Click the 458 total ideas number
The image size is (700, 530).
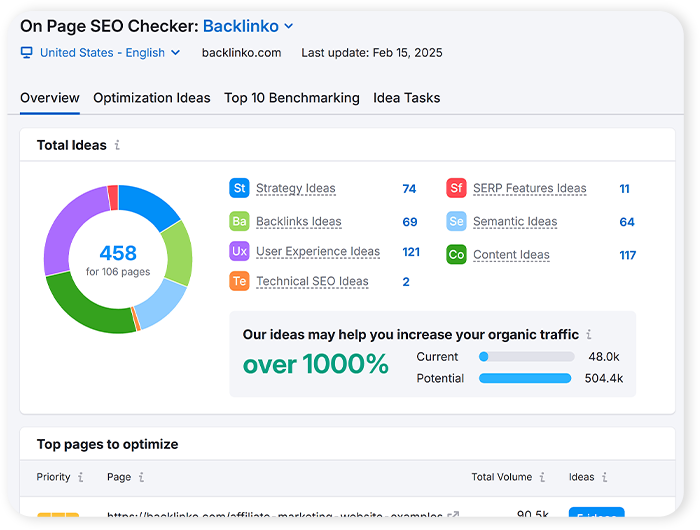pos(118,253)
